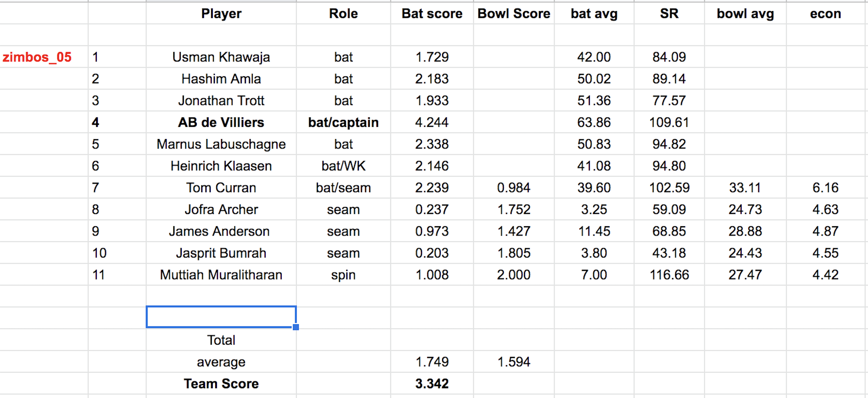Click bowl score 1.752 cell
The width and height of the screenshot is (868, 398).
click(x=514, y=209)
